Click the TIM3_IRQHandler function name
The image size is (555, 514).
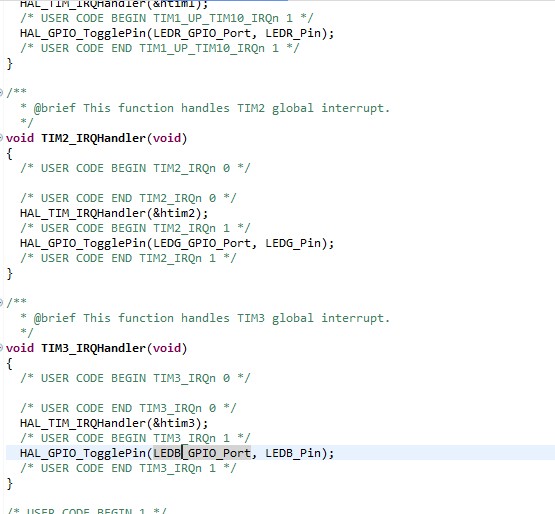point(93,348)
